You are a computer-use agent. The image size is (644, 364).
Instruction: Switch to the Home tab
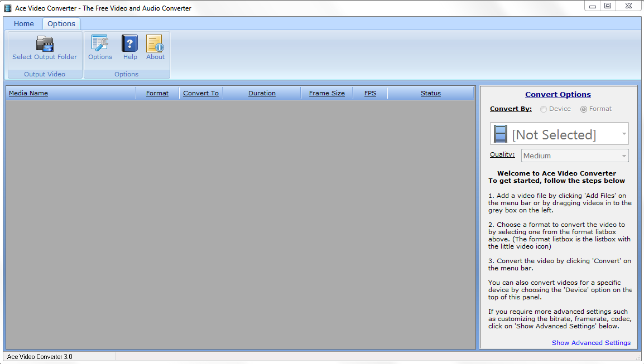click(x=24, y=24)
